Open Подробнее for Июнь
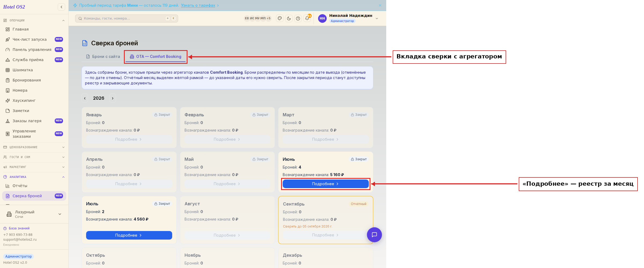This screenshot has height=268, width=644. [326, 184]
